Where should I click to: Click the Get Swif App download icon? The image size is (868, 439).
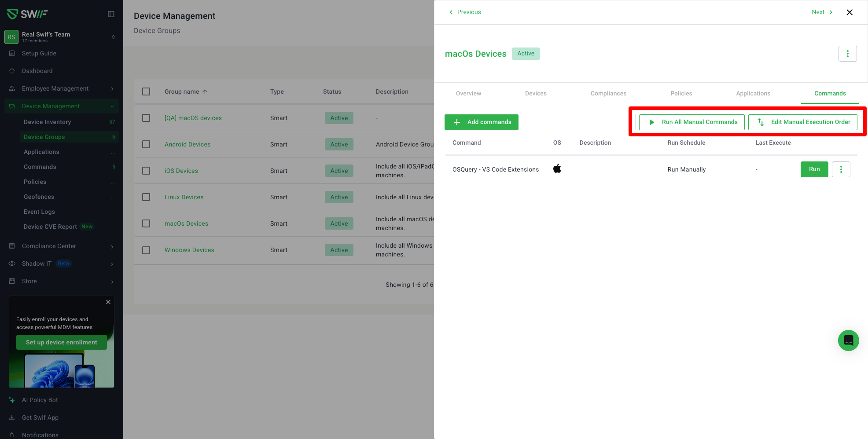(12, 417)
